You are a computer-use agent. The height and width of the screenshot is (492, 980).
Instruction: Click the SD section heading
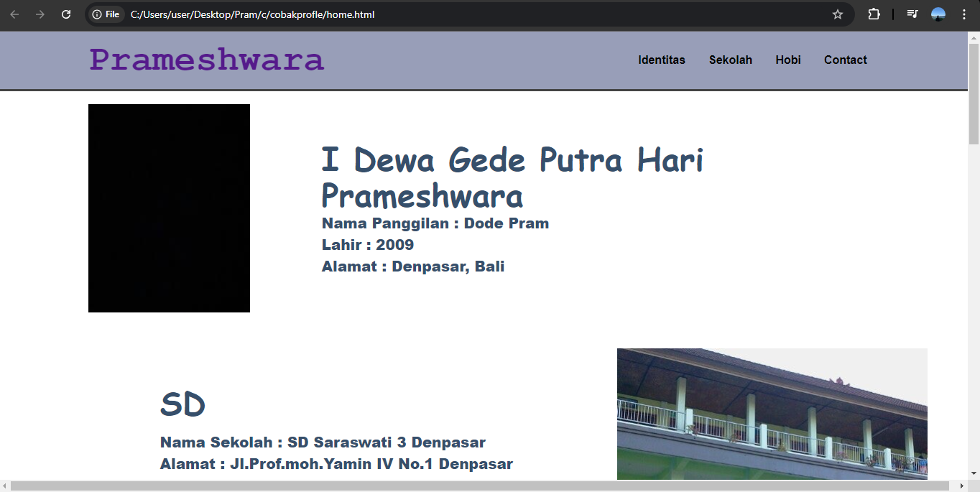[x=184, y=404]
